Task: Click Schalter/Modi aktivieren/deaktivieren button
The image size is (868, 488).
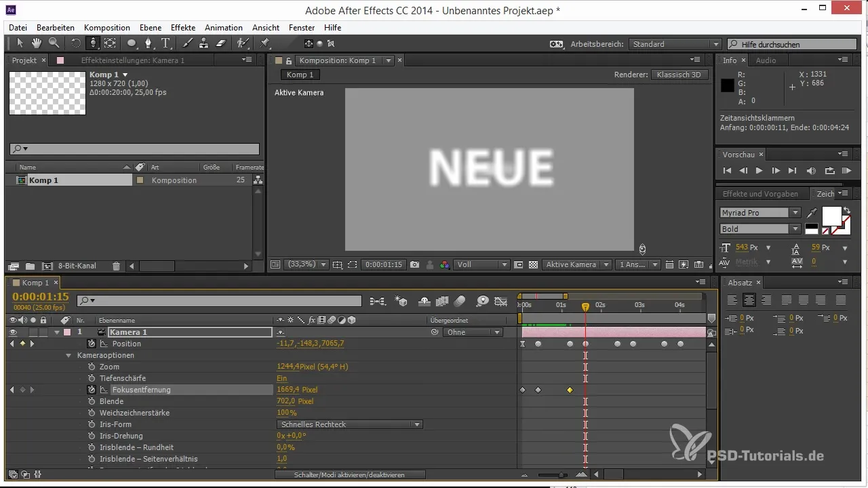Action: coord(349,475)
